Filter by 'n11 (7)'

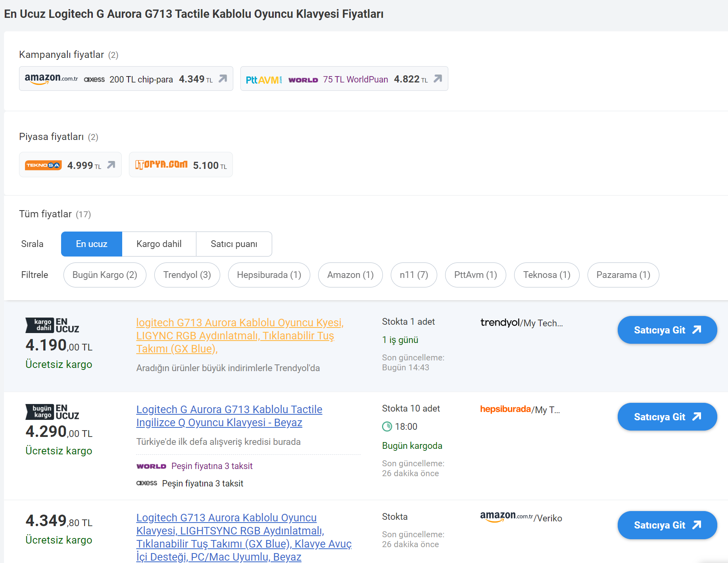pos(414,275)
